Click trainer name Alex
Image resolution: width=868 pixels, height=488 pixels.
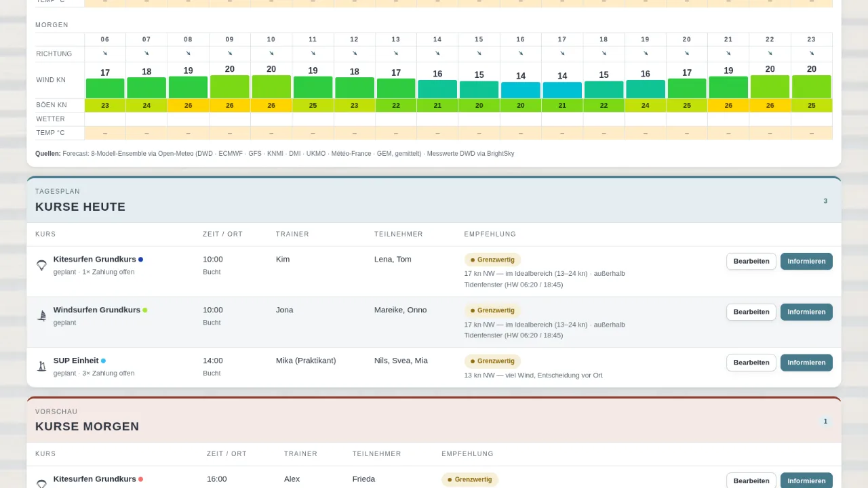pos(292,479)
